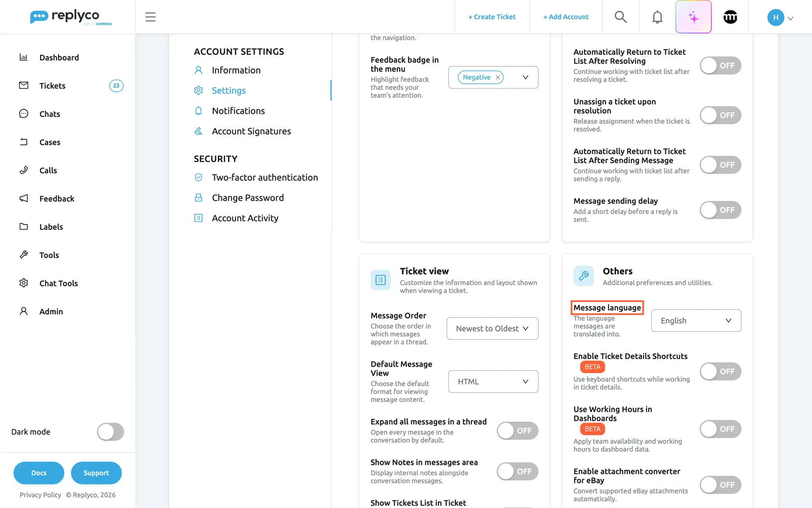Click the black round logo icon
This screenshot has height=508, width=812.
(x=730, y=17)
